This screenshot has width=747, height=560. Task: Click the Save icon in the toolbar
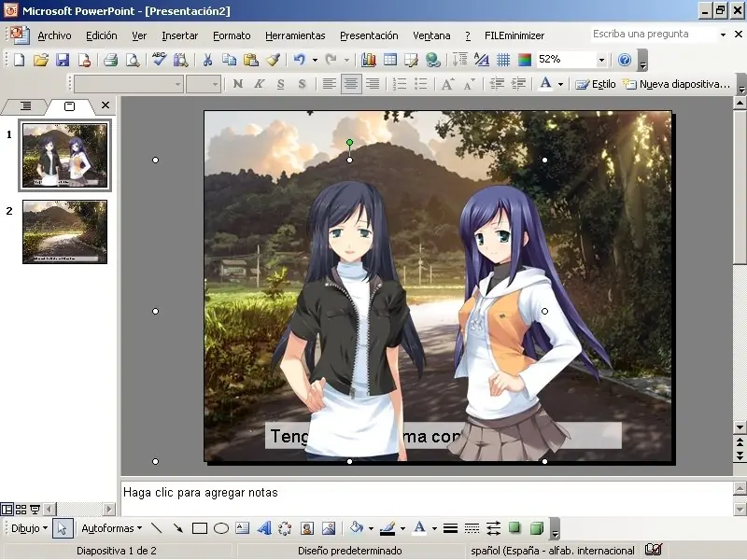click(62, 60)
